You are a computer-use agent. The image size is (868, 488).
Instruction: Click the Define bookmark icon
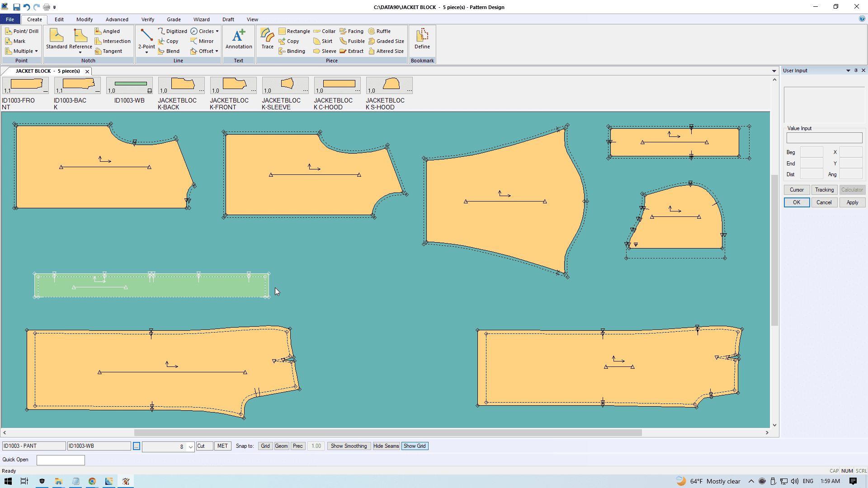[x=422, y=39]
